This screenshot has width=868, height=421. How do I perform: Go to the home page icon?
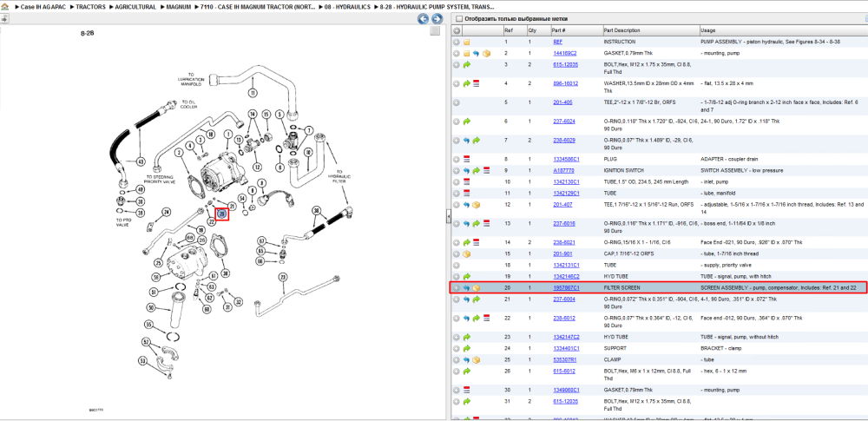(x=5, y=7)
